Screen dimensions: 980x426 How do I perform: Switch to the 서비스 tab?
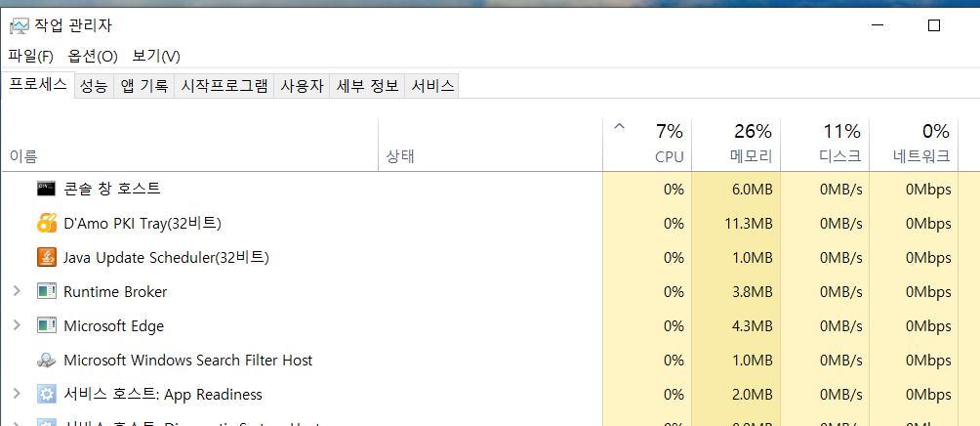point(431,86)
